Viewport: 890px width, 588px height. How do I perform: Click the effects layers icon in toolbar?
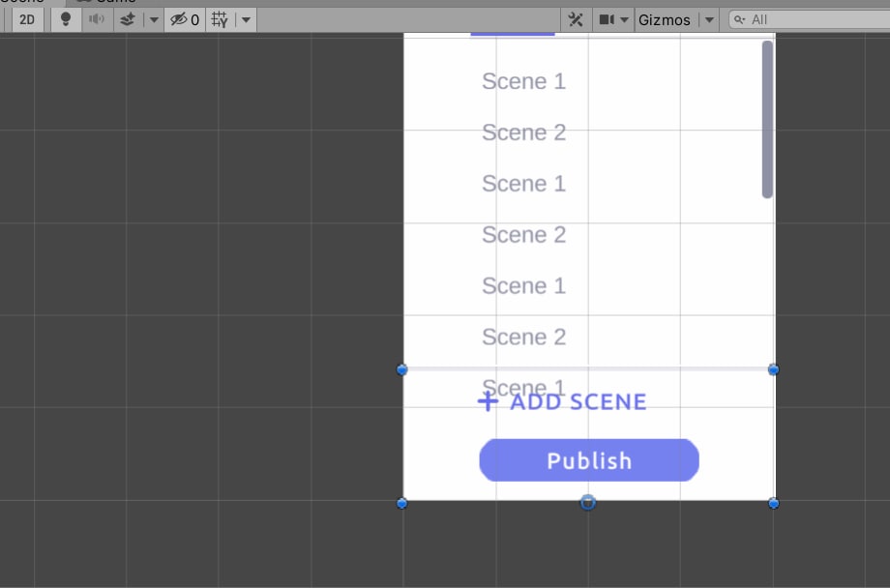pos(129,20)
